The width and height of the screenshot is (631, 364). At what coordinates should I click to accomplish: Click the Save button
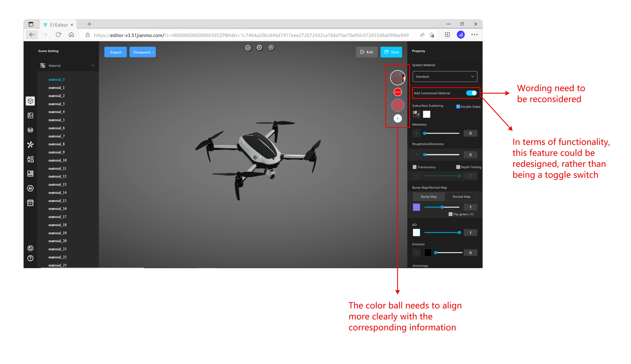391,52
